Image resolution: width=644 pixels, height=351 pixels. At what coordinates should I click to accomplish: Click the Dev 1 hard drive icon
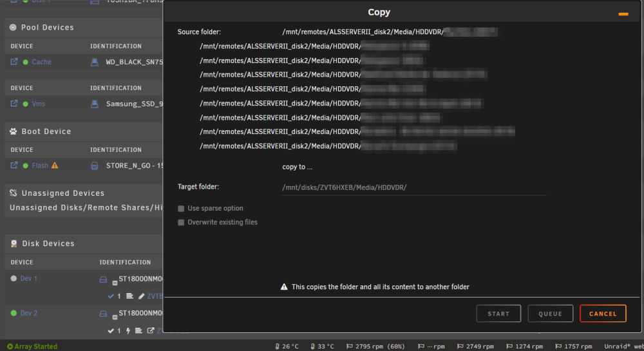click(x=103, y=280)
